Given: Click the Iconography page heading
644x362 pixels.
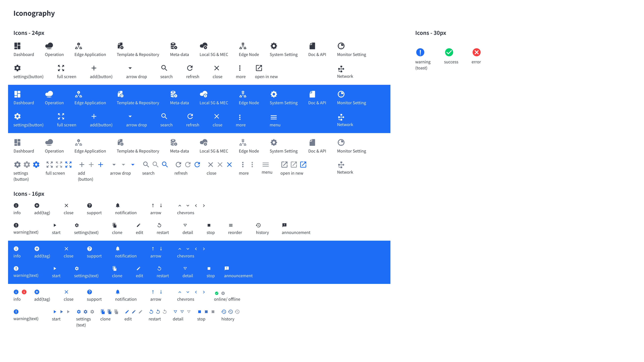Looking at the screenshot, I should click(34, 13).
